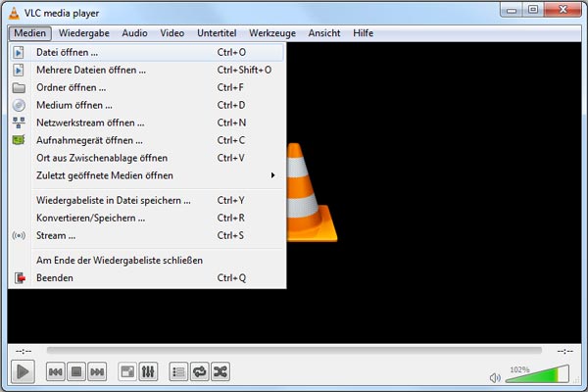Screen dimensions: 588x392
Task: Click the Stream broadcast icon
Action: click(x=19, y=235)
